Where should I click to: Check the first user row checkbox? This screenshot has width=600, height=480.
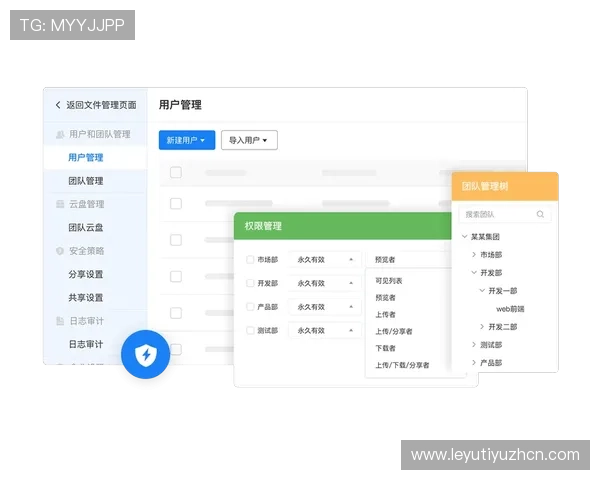176,203
